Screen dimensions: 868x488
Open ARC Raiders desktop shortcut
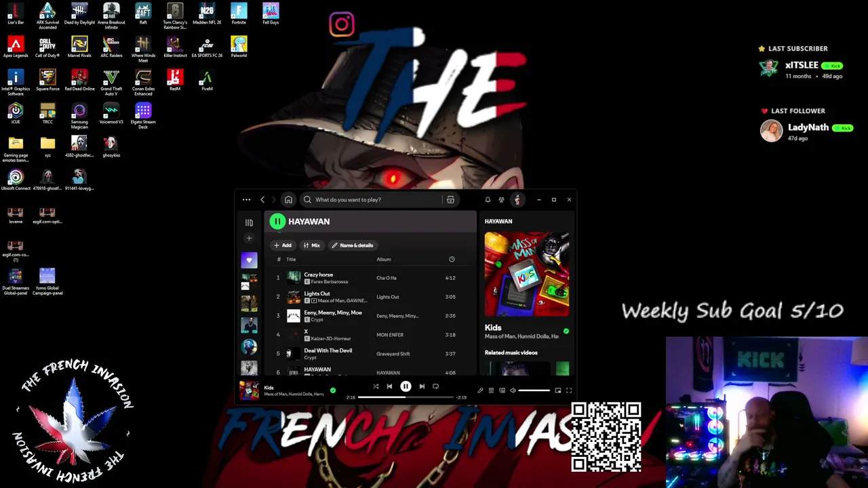111,47
